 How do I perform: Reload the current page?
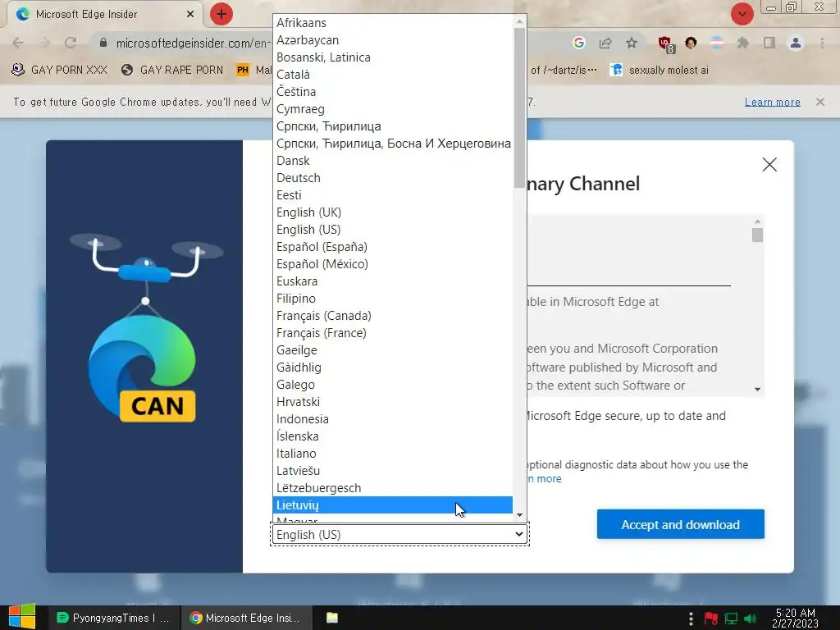(x=71, y=43)
